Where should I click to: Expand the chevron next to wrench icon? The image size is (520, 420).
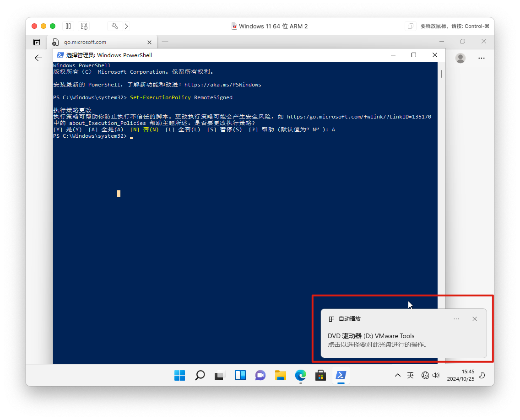(126, 26)
